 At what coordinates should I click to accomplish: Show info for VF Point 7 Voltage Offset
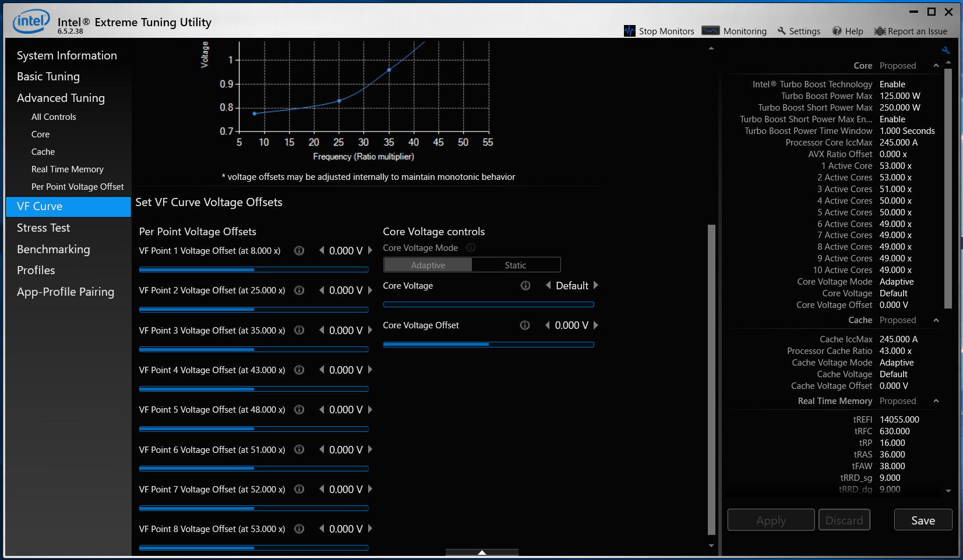pyautogui.click(x=299, y=489)
